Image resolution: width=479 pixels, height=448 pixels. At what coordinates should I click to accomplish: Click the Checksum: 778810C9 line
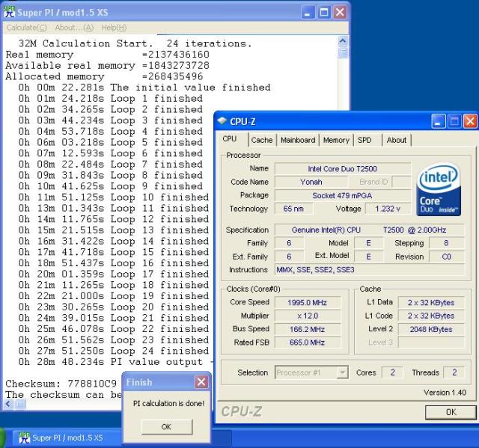pyautogui.click(x=61, y=383)
